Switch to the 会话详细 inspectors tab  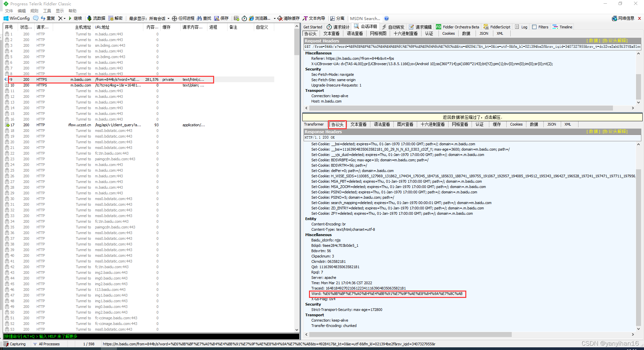(365, 27)
